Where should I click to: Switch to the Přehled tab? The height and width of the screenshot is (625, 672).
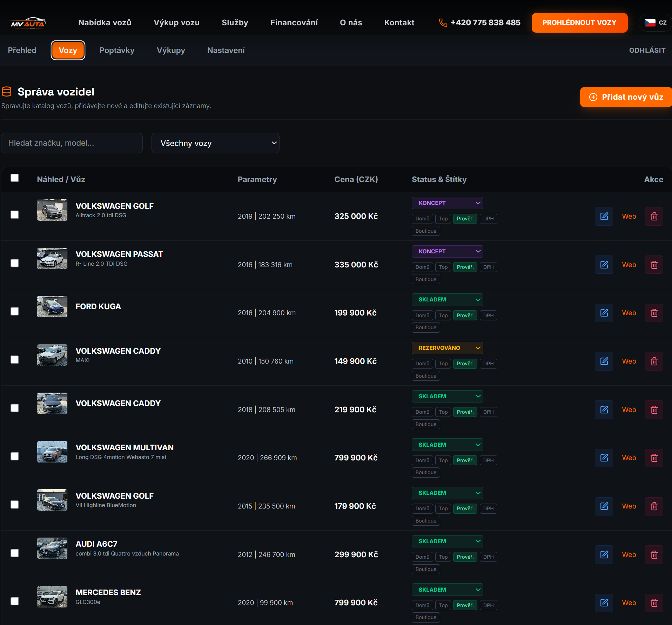22,50
